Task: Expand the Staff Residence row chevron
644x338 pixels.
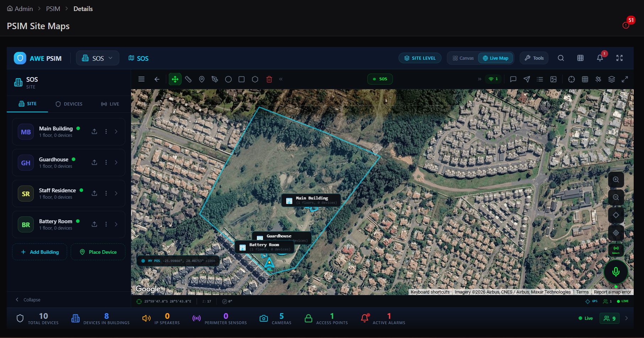Action: [x=116, y=193]
